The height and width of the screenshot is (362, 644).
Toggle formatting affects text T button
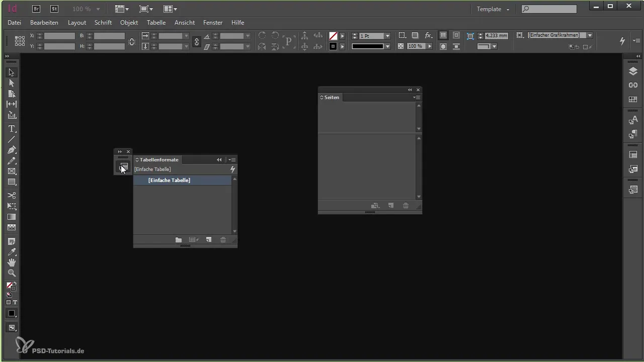[x=15, y=302]
